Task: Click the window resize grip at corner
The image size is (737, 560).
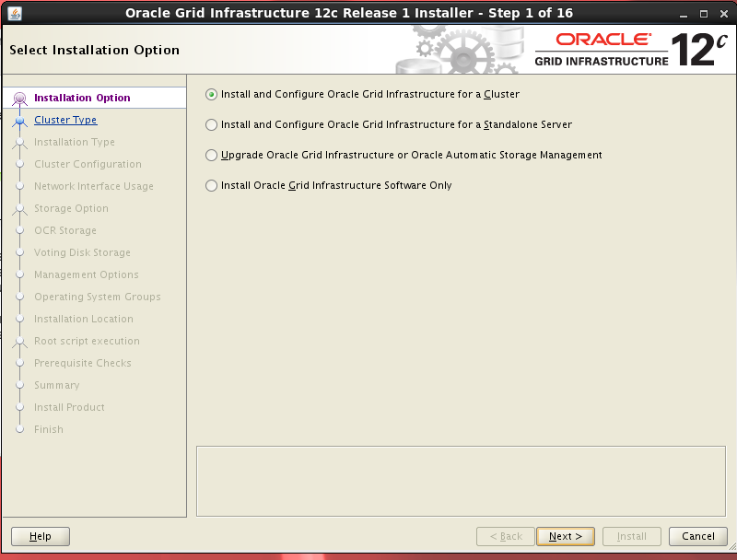Action: tap(731, 547)
